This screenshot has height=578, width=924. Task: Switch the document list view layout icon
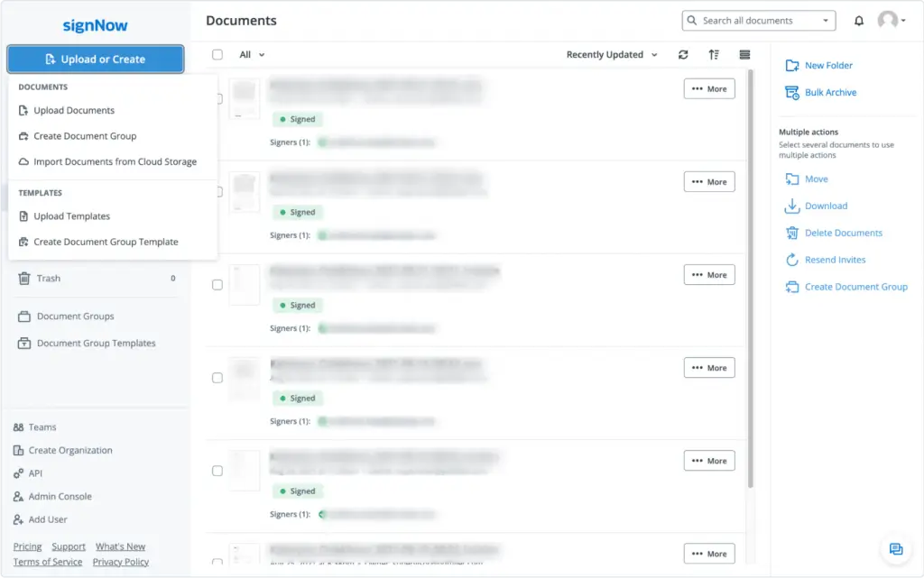point(744,55)
